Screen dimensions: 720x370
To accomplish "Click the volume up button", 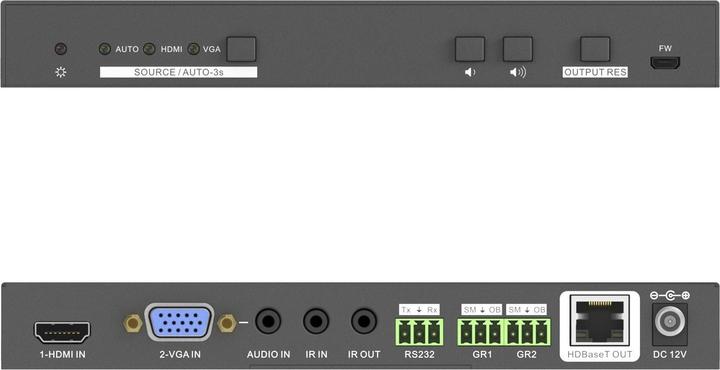I will (518, 49).
